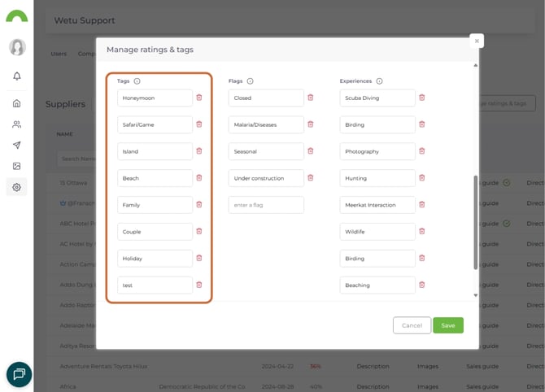Open the chat support bubble
545x392 pixels.
coord(20,374)
